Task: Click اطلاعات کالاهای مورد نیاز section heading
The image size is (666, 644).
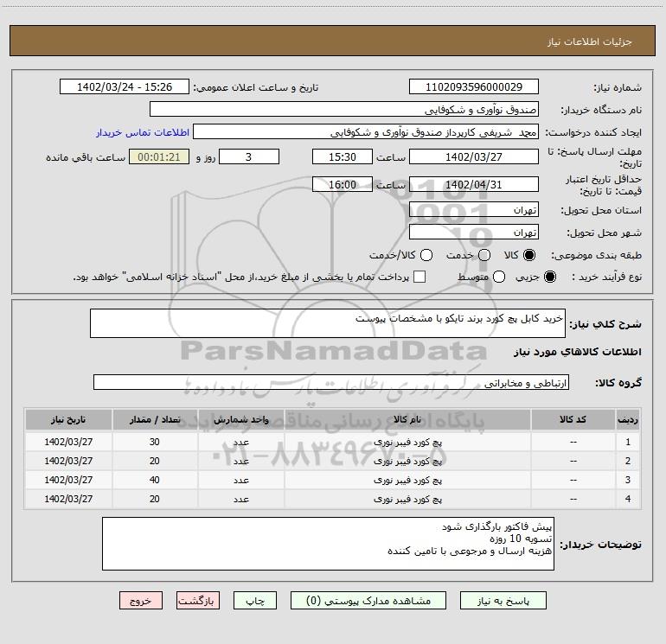Action: (577, 352)
